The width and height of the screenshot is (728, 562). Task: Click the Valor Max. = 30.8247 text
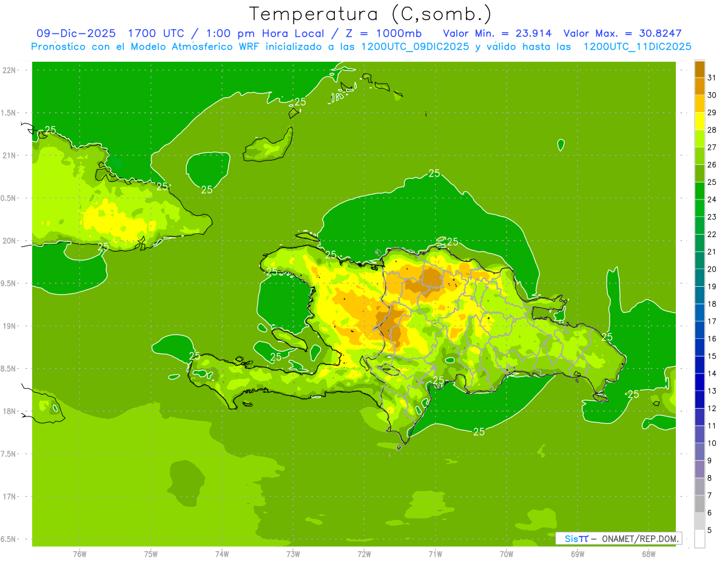[x=627, y=33]
